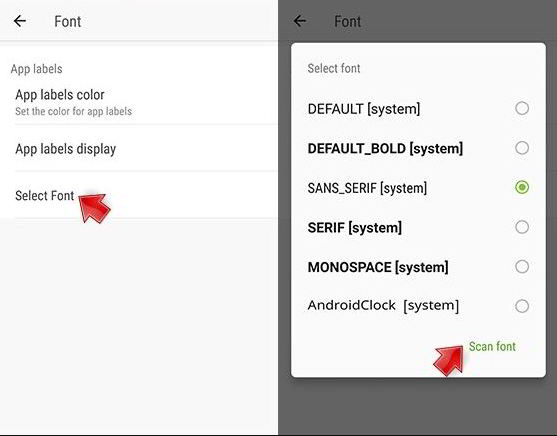
Task: Tap AndroidClock [system] font name
Action: 383,306
